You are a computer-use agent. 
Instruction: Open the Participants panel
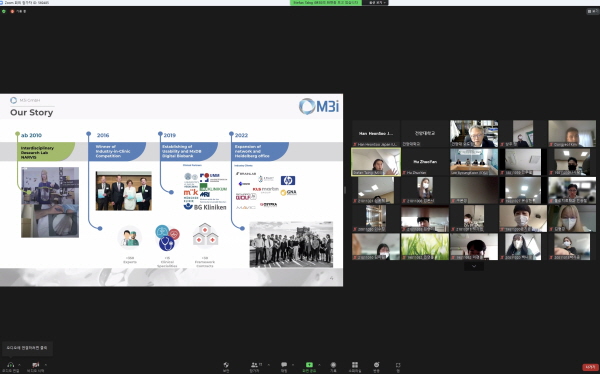click(x=254, y=365)
